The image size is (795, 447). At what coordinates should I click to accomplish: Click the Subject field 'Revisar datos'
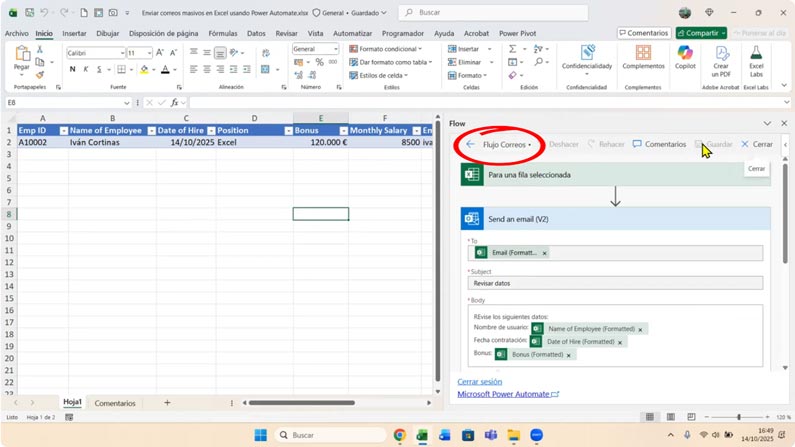click(615, 283)
